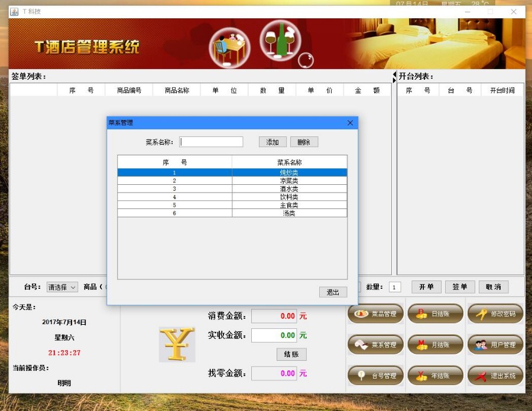Open 菜系管理 cuisine management button
This screenshot has width=532, height=411.
[375, 345]
